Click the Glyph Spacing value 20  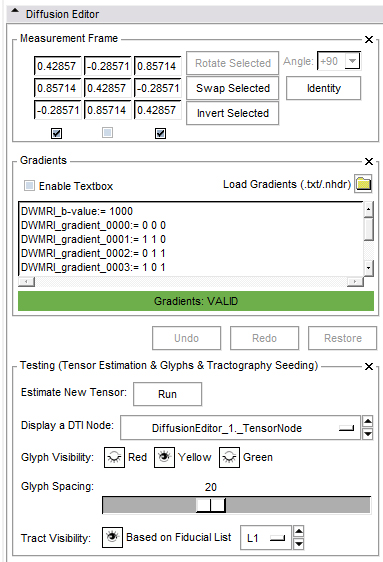click(211, 487)
